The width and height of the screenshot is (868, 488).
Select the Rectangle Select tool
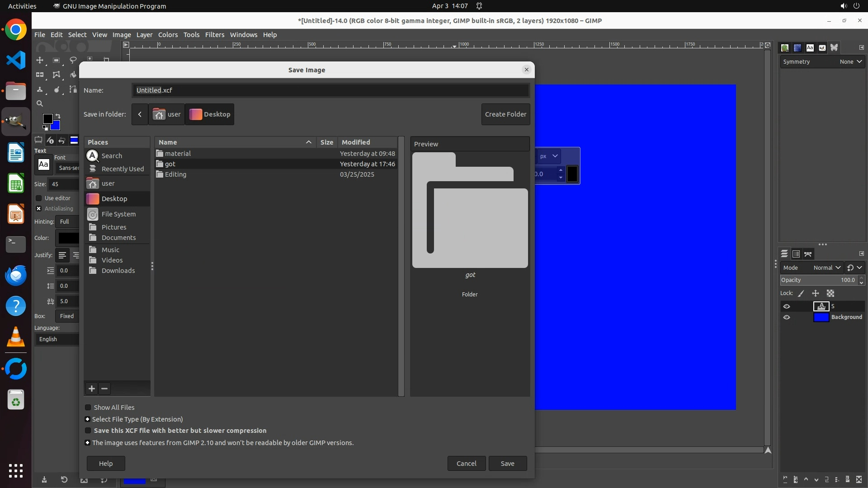(57, 60)
